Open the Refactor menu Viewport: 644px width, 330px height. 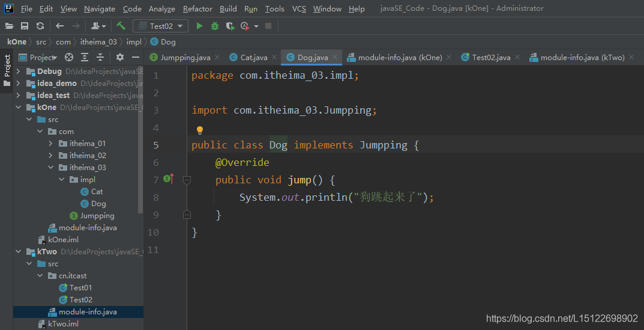pos(197,9)
